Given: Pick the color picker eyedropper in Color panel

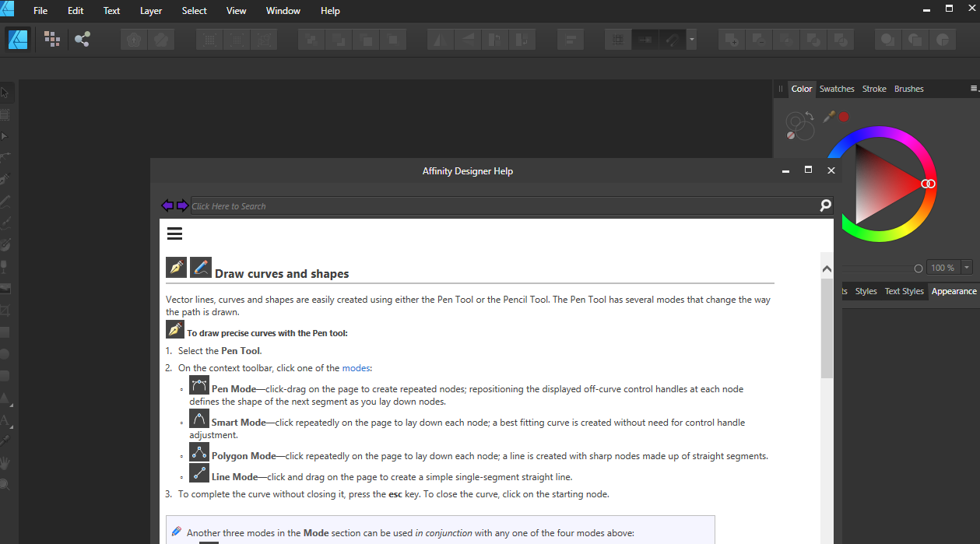Looking at the screenshot, I should pos(829,116).
